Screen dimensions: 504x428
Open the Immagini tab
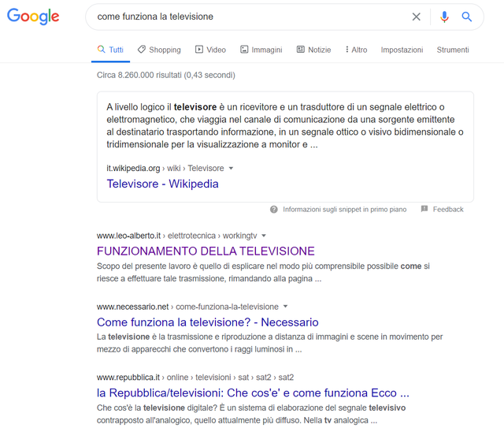click(x=261, y=50)
